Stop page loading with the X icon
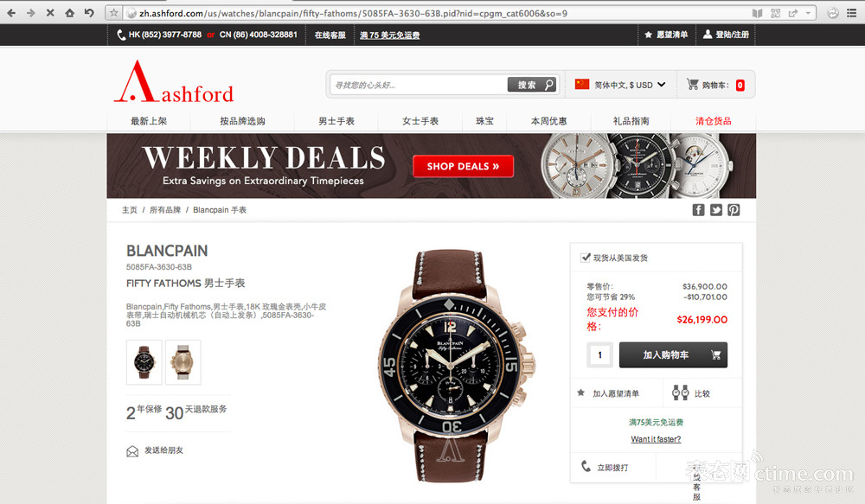This screenshot has width=865, height=504. [50, 13]
